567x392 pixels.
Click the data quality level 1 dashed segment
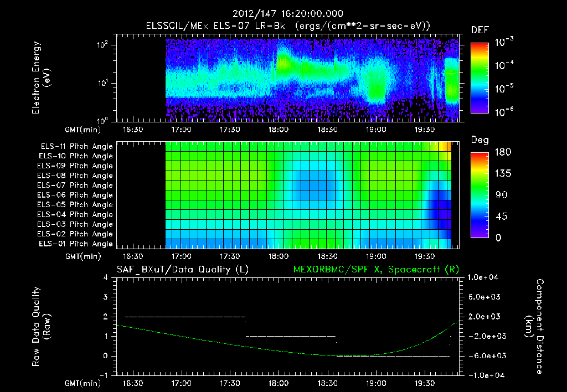click(291, 336)
